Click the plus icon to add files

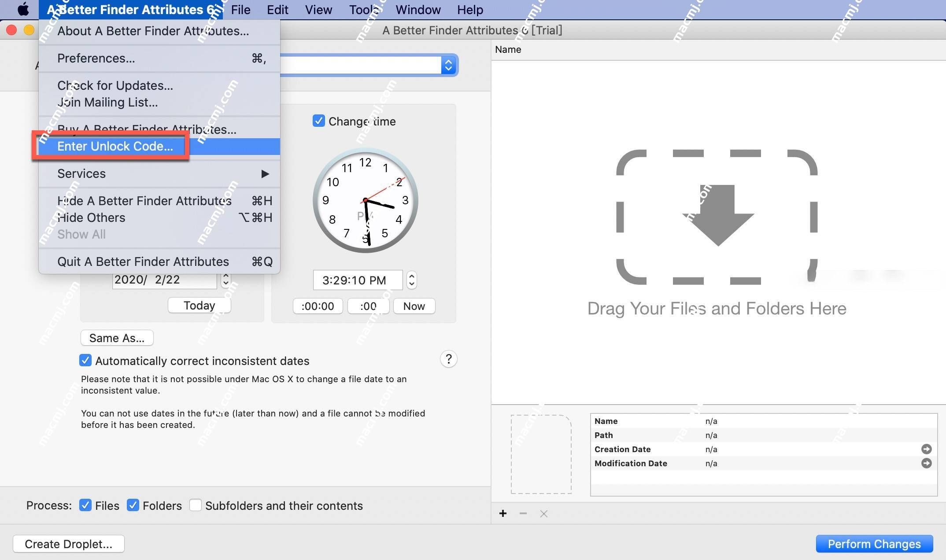click(503, 513)
